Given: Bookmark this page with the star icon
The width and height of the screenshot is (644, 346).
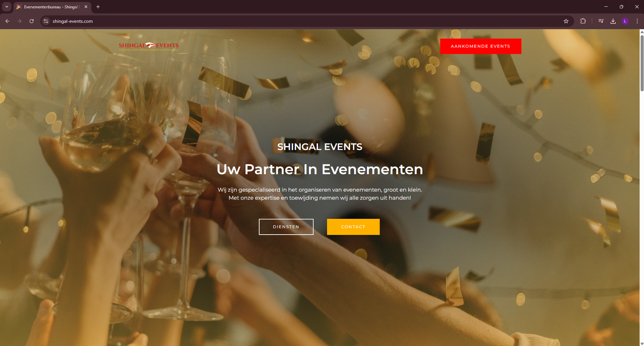Looking at the screenshot, I should tap(566, 21).
